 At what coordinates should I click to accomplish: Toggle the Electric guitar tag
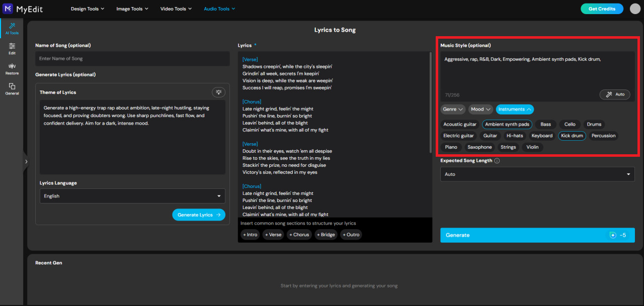click(458, 136)
